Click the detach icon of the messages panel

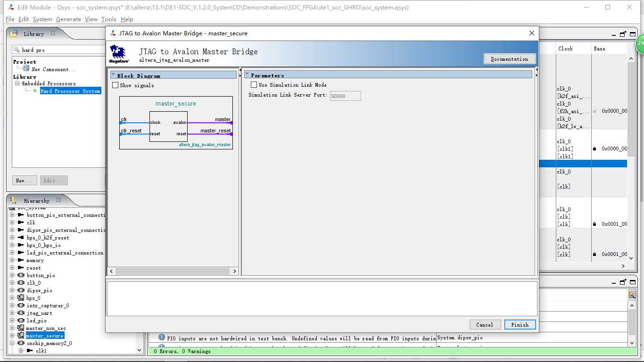[x=623, y=282]
